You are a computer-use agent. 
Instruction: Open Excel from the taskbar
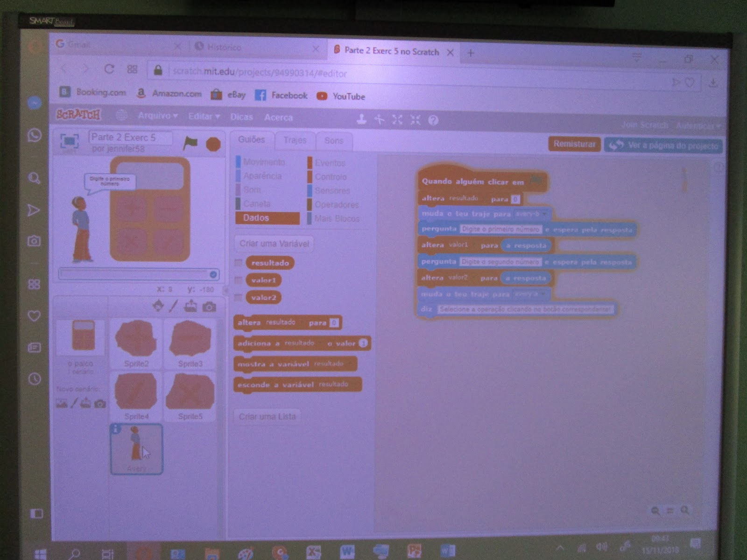pos(314,553)
